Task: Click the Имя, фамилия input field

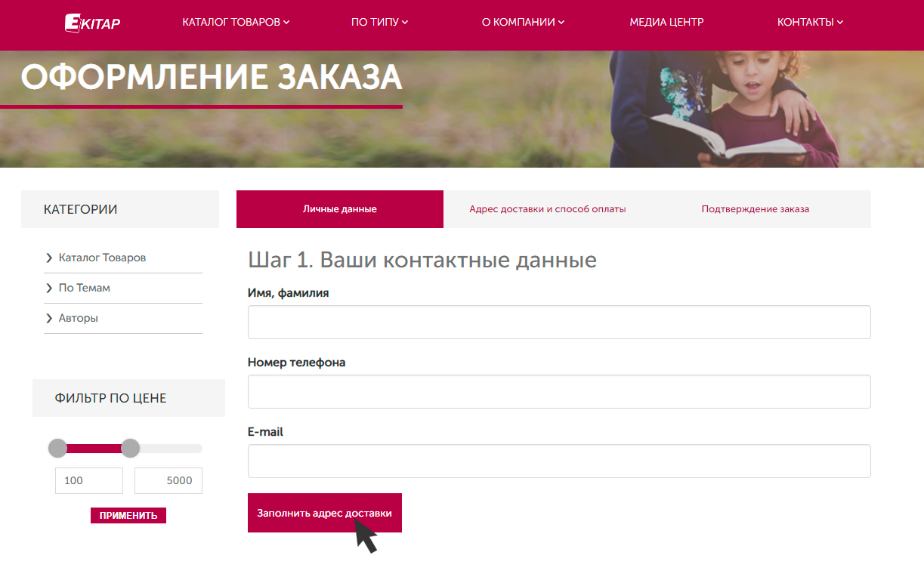Action: (x=559, y=322)
